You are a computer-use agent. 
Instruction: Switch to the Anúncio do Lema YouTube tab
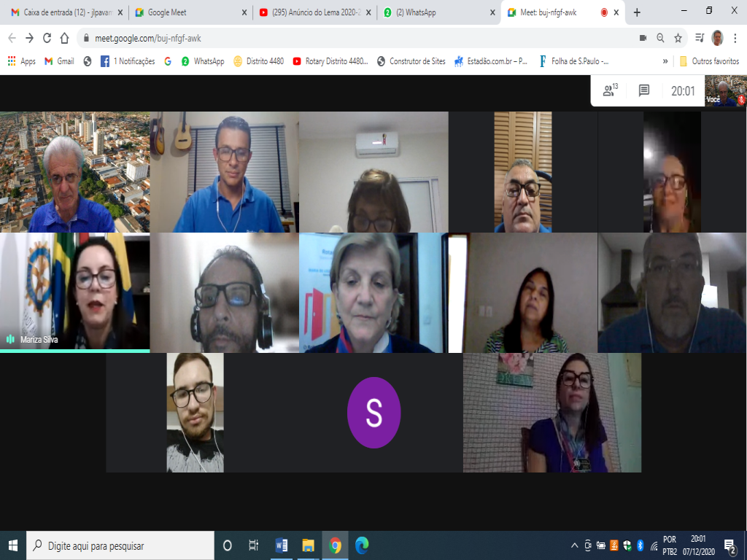[x=314, y=12]
